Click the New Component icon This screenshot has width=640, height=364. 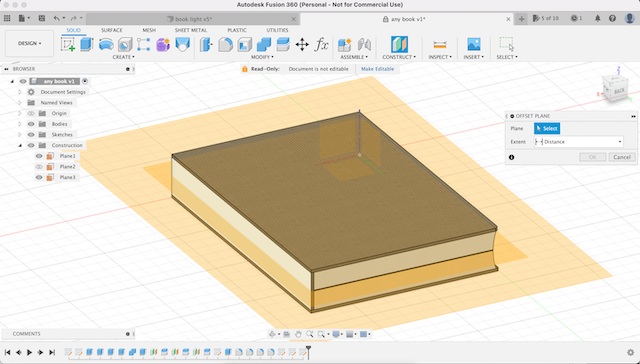point(344,44)
